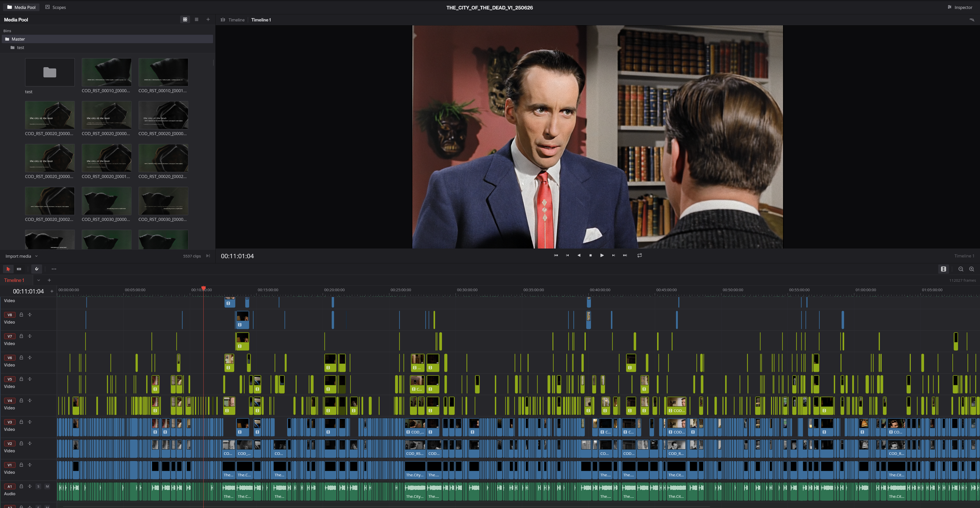The width and height of the screenshot is (980, 508).
Task: Zoom out the timeline
Action: (961, 269)
